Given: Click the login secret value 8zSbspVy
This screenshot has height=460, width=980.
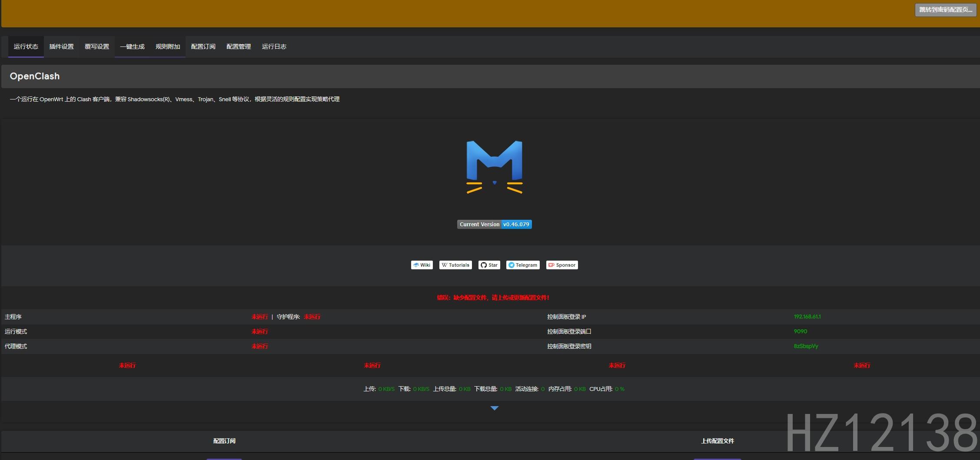Looking at the screenshot, I should coord(806,346).
